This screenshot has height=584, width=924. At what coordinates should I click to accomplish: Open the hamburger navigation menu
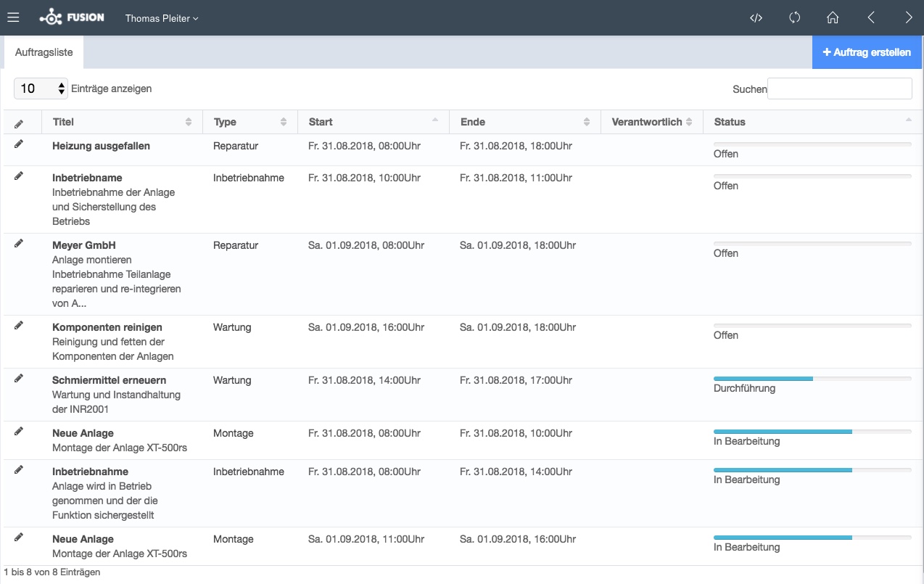click(x=13, y=17)
